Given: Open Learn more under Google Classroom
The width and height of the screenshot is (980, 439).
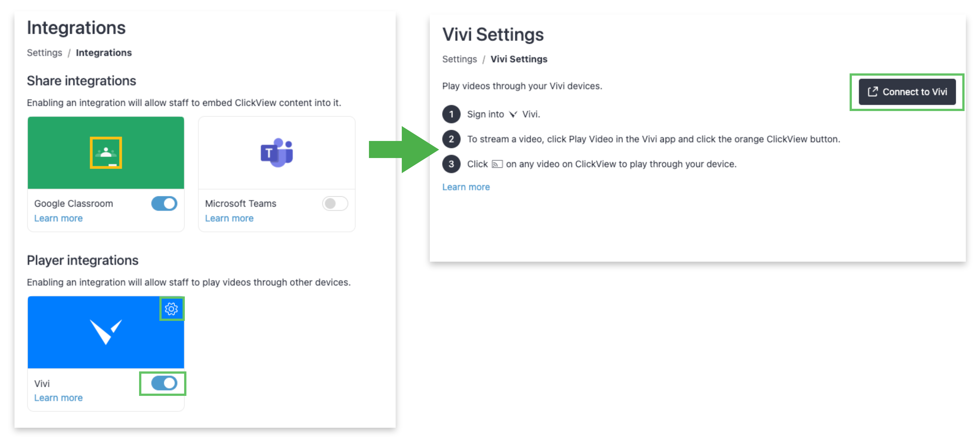Looking at the screenshot, I should tap(58, 218).
